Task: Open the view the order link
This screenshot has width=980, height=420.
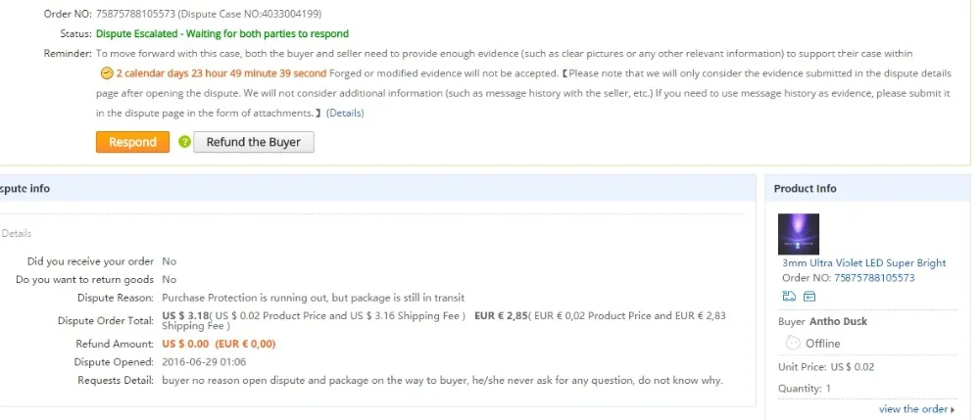Action: [912, 409]
